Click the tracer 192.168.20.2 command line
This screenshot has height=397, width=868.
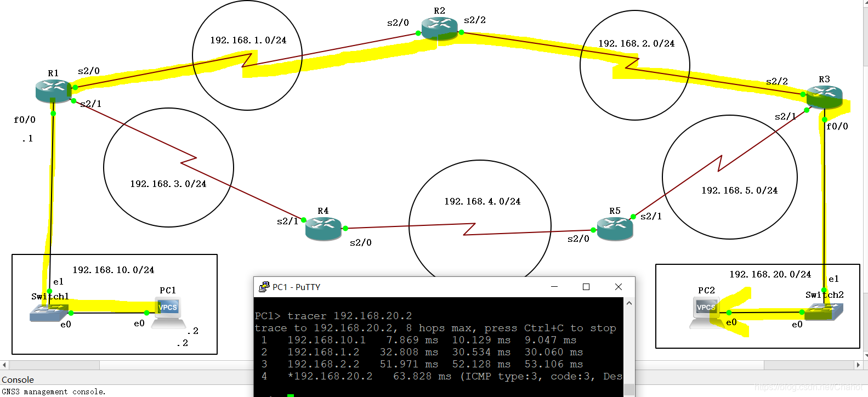pos(333,316)
